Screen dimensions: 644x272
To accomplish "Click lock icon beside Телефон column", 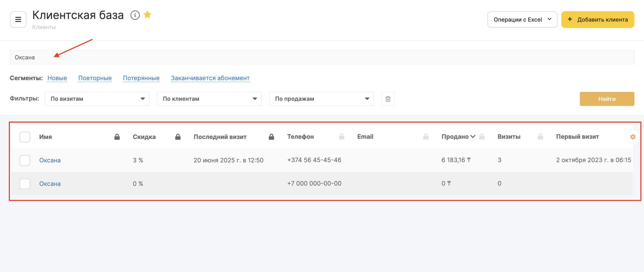I will coord(341,137).
